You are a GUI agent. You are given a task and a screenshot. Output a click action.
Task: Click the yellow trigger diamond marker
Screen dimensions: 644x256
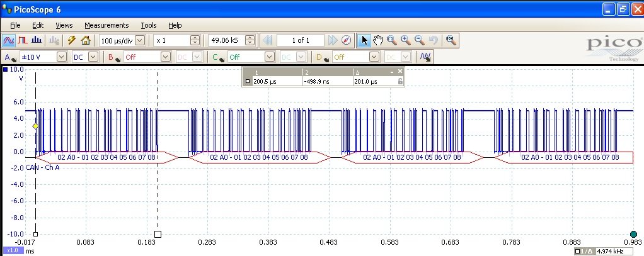point(35,126)
